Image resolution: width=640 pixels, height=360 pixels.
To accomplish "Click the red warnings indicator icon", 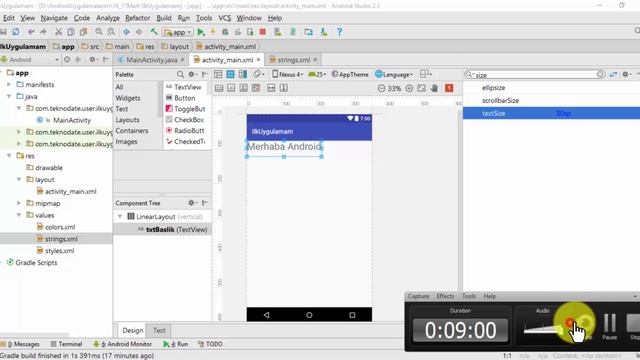I will [x=449, y=88].
